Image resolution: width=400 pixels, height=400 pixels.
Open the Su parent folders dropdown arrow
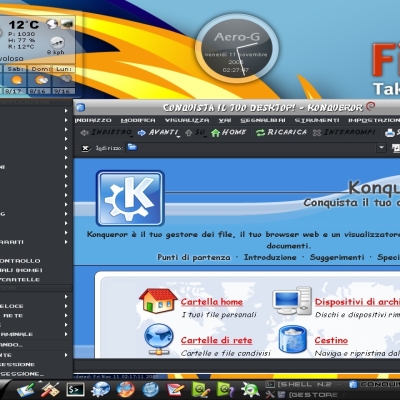205,136
